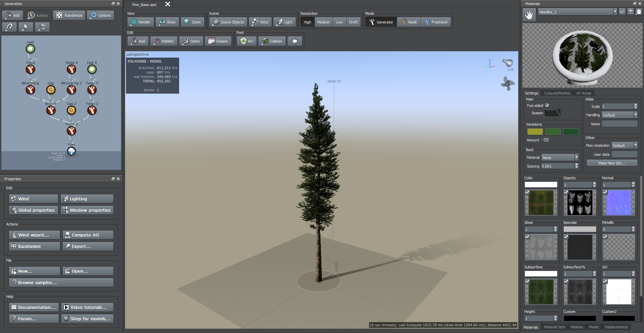Toggle the Metallic map checkbox

click(605, 237)
